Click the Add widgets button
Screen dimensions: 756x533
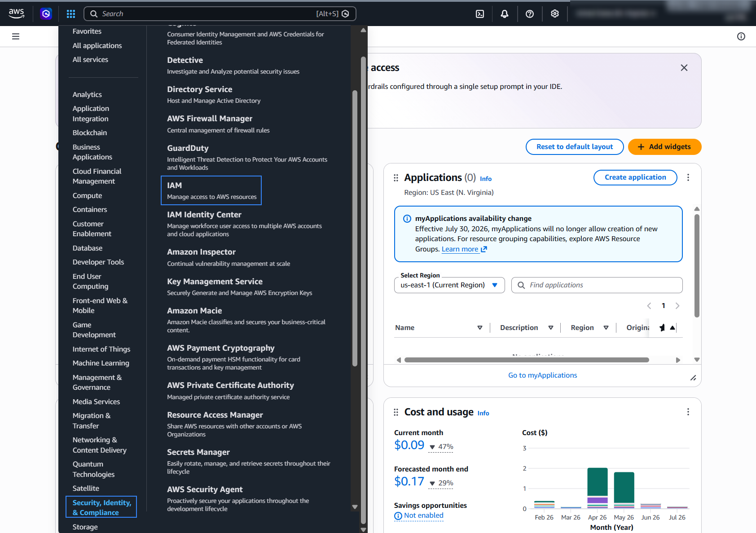click(664, 147)
